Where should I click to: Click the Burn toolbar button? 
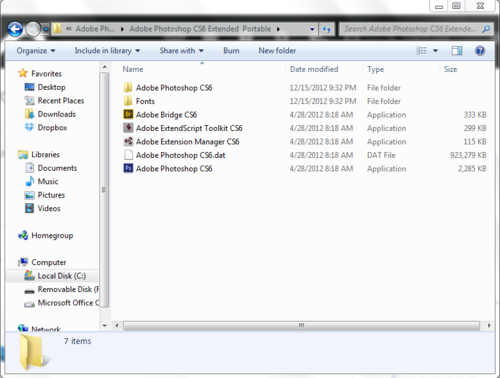[231, 51]
